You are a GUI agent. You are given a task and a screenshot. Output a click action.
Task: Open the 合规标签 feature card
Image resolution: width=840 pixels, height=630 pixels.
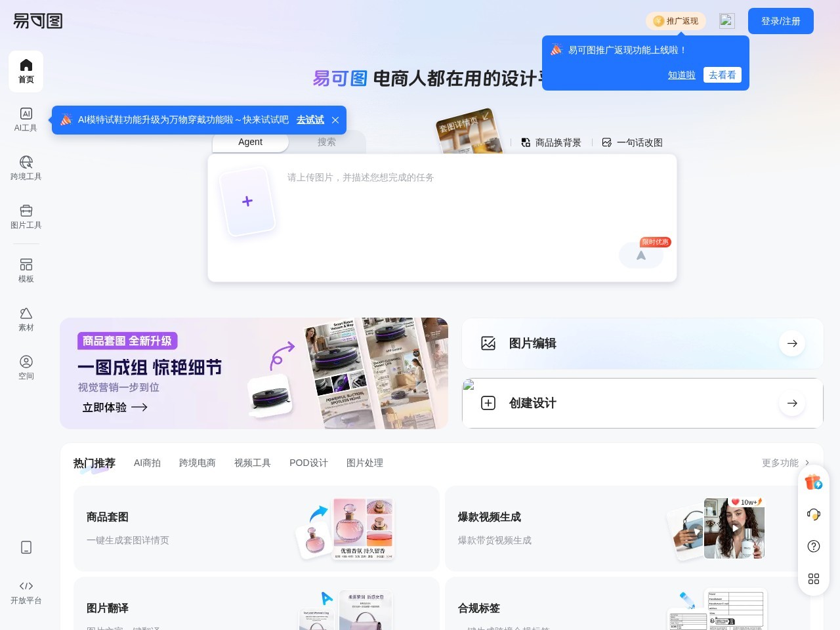(x=627, y=604)
